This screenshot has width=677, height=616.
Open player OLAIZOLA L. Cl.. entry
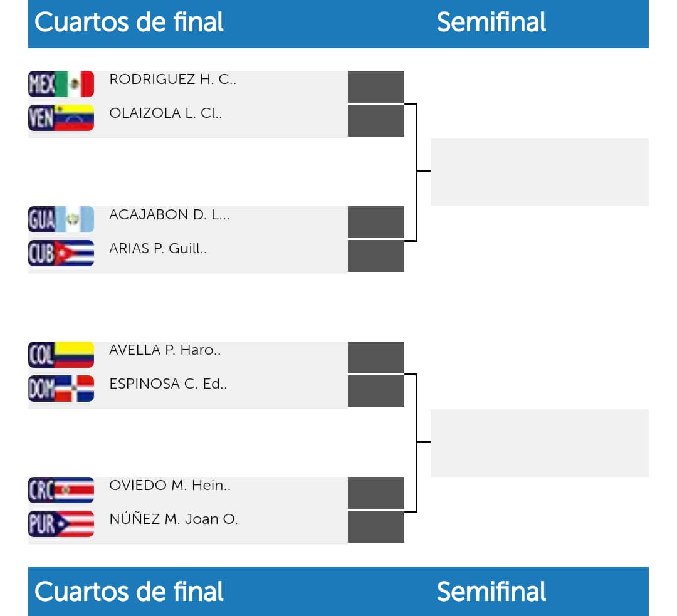[165, 113]
